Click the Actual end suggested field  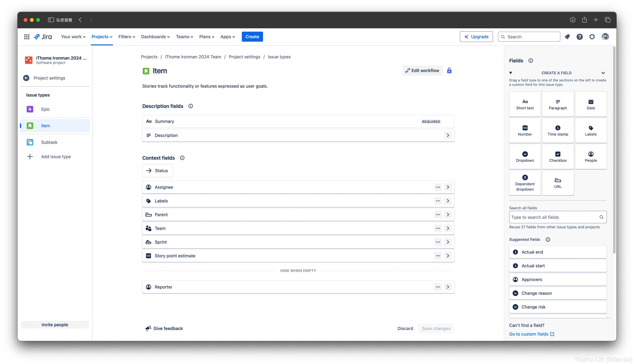(558, 252)
